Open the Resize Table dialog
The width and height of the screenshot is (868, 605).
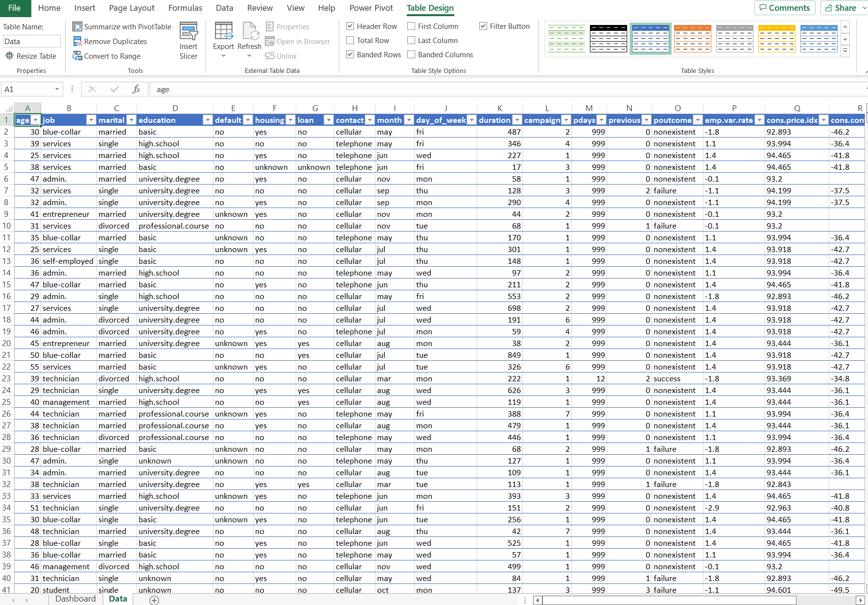(31, 56)
